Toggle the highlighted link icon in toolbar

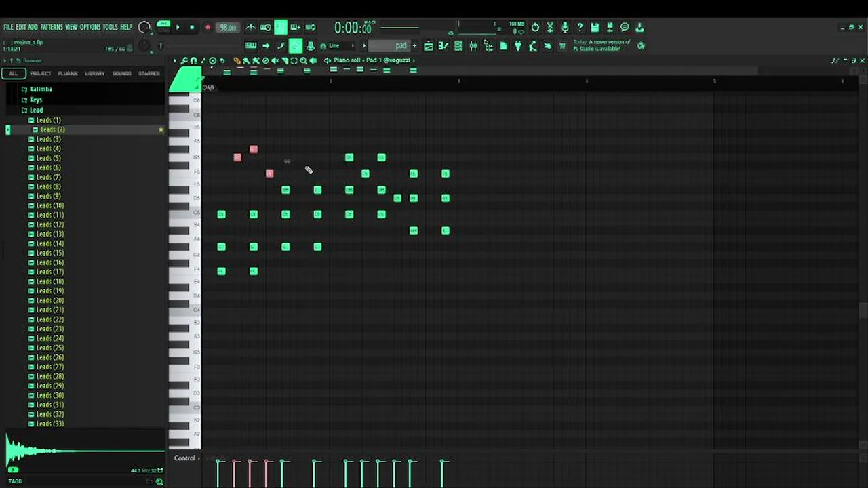click(x=296, y=46)
